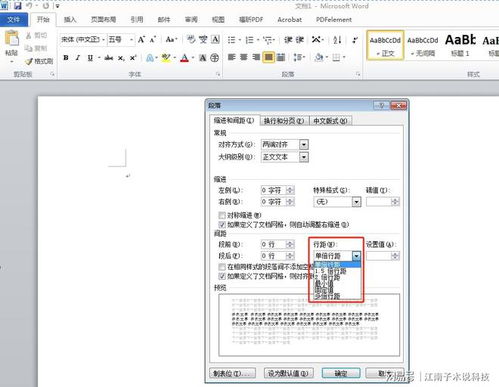Click the font color red A button
499x387 pixels.
pyautogui.click(x=184, y=58)
